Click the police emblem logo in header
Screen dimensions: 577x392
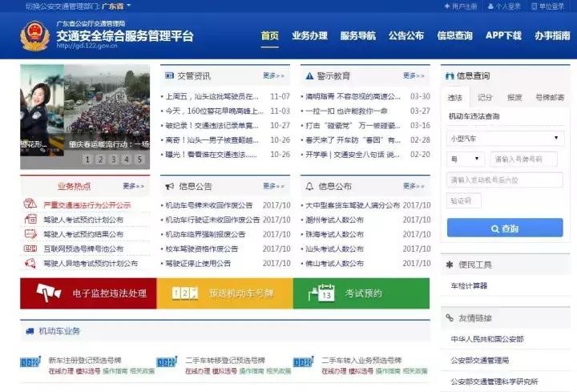35,36
